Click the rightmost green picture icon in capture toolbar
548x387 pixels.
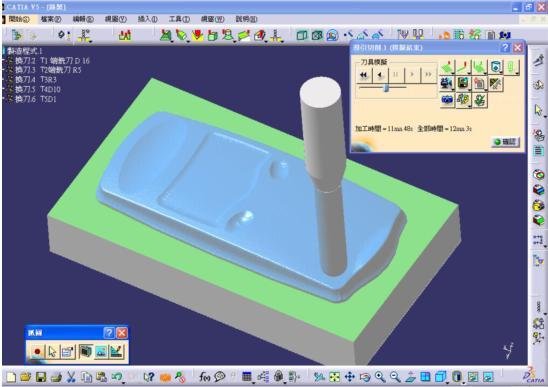point(117,352)
